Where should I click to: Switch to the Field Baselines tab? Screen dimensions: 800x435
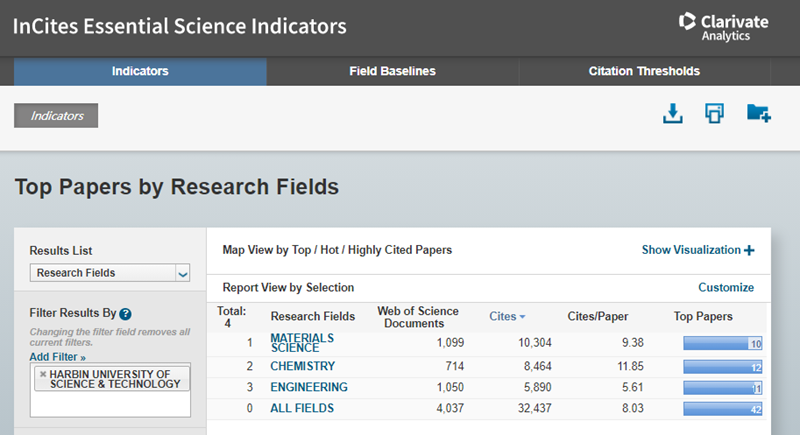[392, 71]
